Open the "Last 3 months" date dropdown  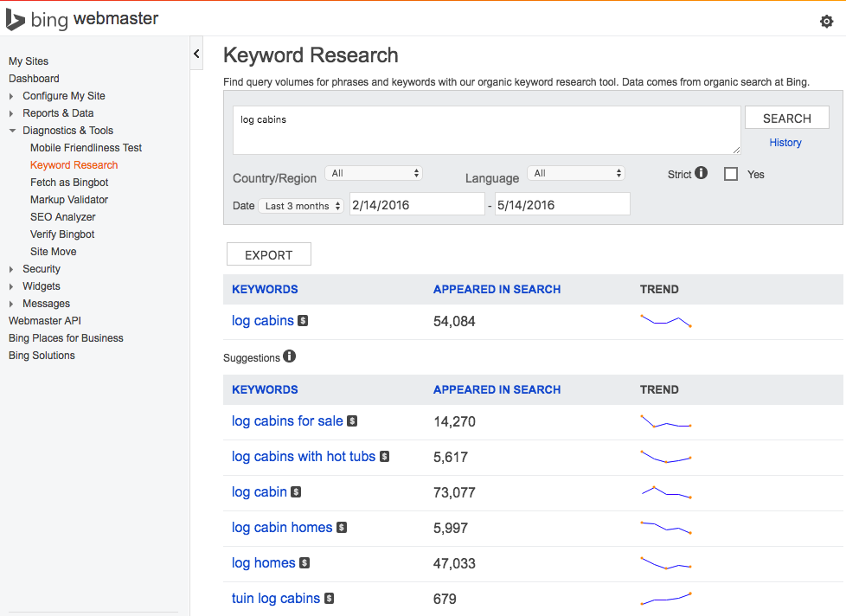(x=300, y=205)
